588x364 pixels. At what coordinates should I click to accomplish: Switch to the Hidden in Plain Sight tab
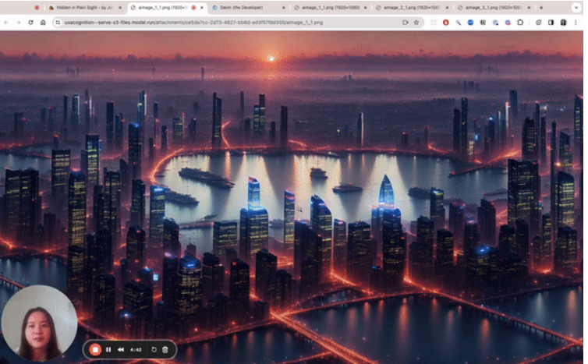click(x=82, y=7)
